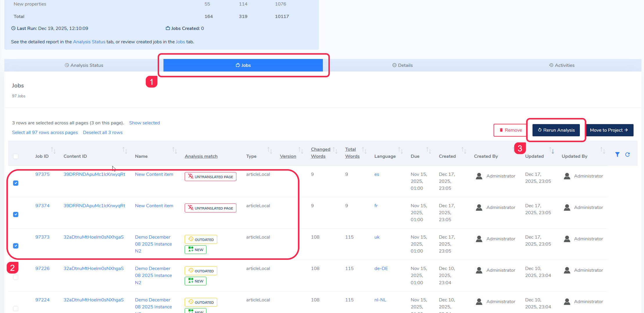Open Demo December name link of job 97226
Screen dimensions: 644x313
point(153,276)
